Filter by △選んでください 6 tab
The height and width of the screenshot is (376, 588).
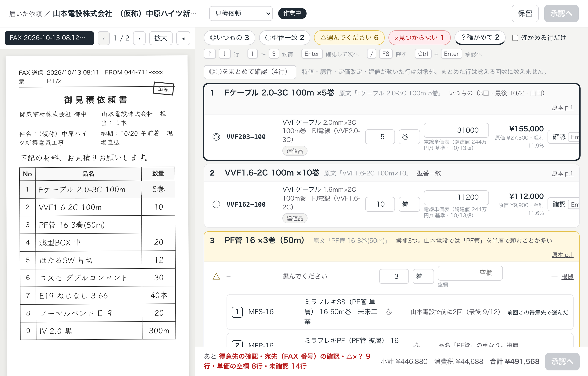tap(349, 38)
